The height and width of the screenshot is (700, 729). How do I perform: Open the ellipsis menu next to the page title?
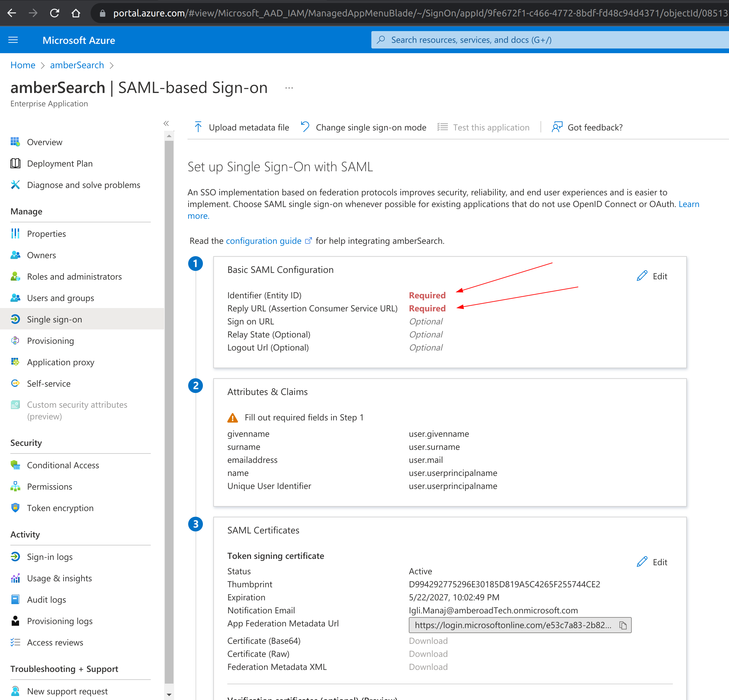(x=289, y=88)
